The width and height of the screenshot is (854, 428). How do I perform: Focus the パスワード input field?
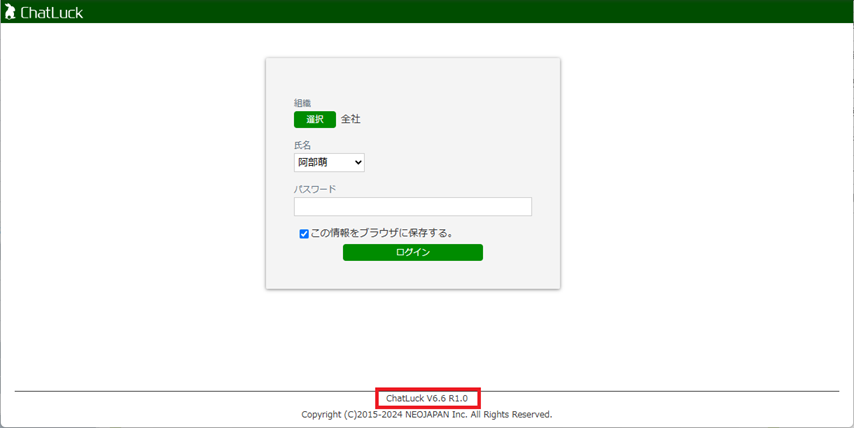[413, 207]
